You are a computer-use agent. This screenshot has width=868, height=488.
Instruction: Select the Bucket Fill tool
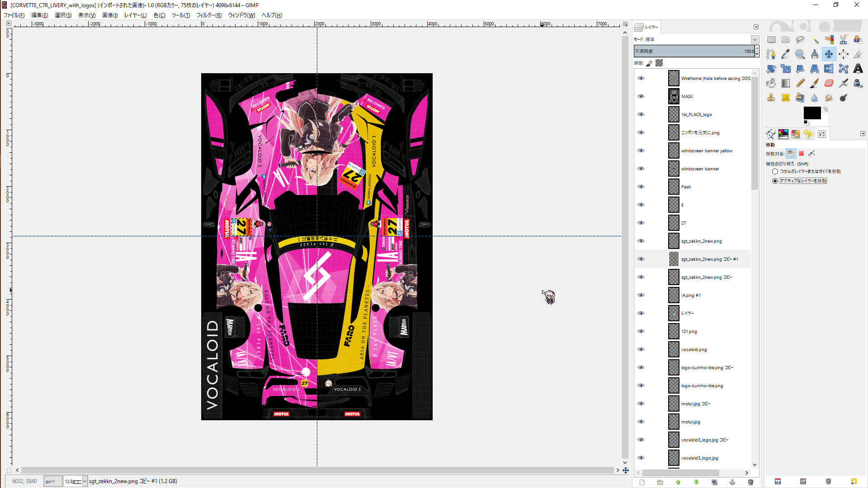(771, 83)
